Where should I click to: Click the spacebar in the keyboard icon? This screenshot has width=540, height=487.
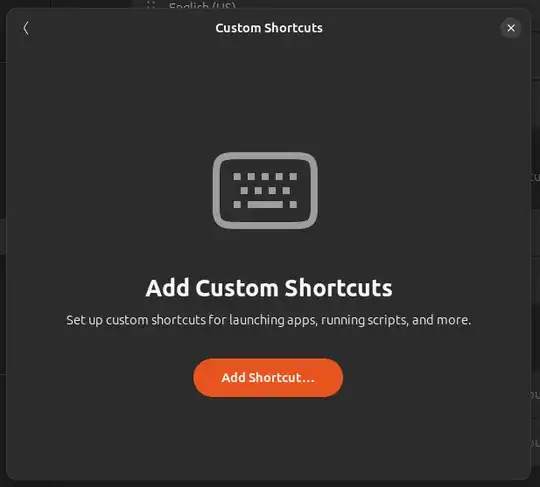pyautogui.click(x=265, y=205)
